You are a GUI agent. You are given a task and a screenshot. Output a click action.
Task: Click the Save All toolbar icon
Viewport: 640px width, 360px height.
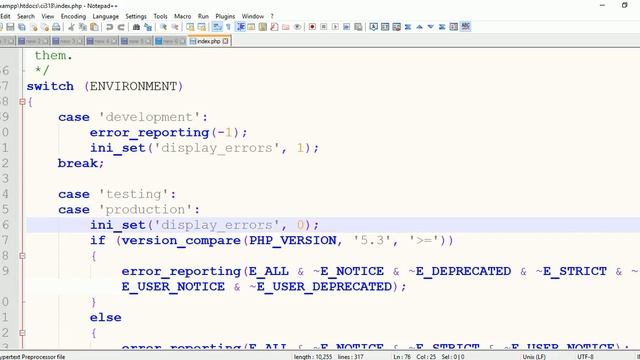(x=22, y=27)
